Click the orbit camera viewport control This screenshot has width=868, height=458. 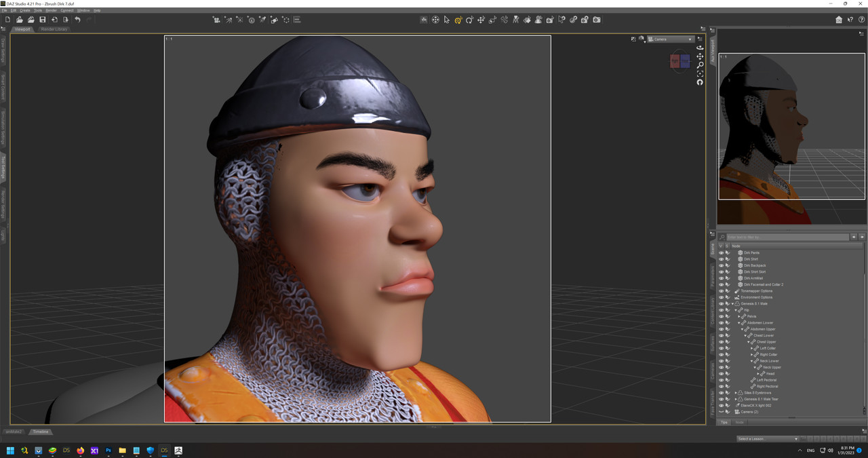(700, 47)
